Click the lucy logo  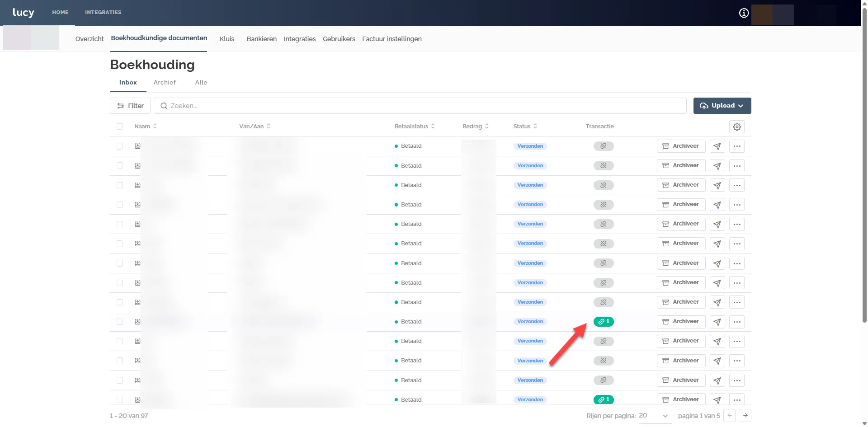pos(24,13)
